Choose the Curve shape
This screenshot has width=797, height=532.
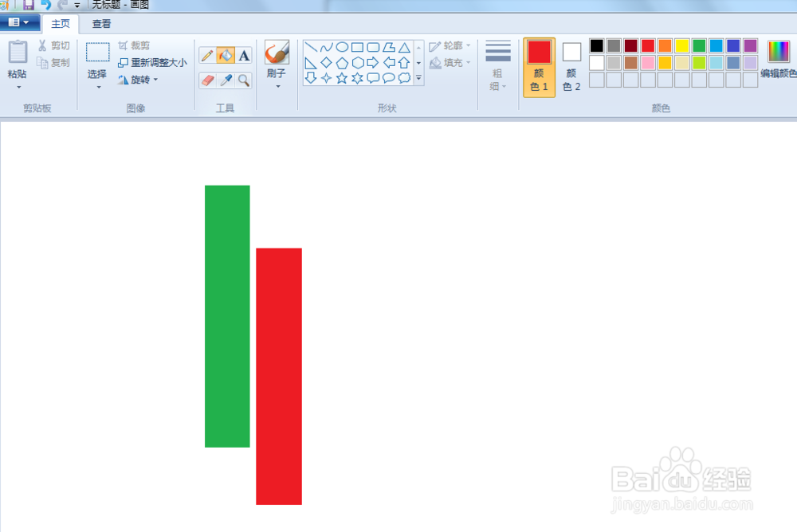pos(326,47)
